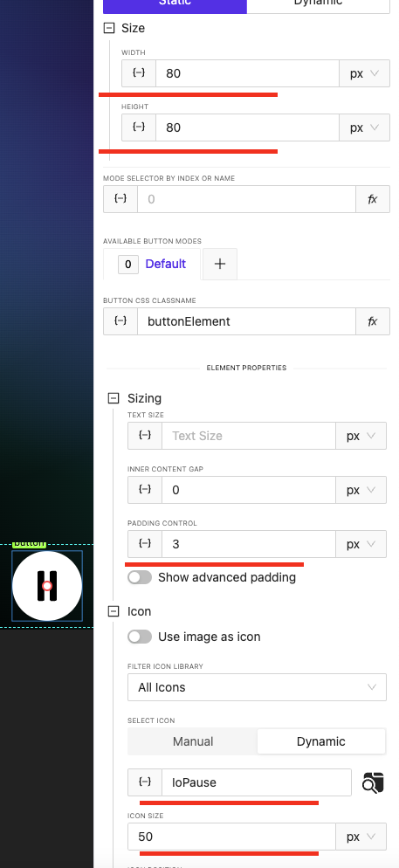Collapse the Sizing section

[x=114, y=398]
